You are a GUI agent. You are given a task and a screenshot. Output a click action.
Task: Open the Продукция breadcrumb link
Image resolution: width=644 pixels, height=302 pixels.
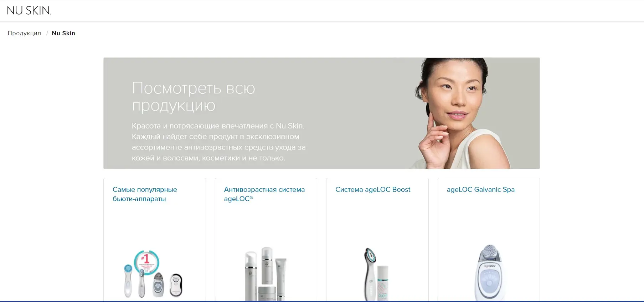pyautogui.click(x=24, y=33)
